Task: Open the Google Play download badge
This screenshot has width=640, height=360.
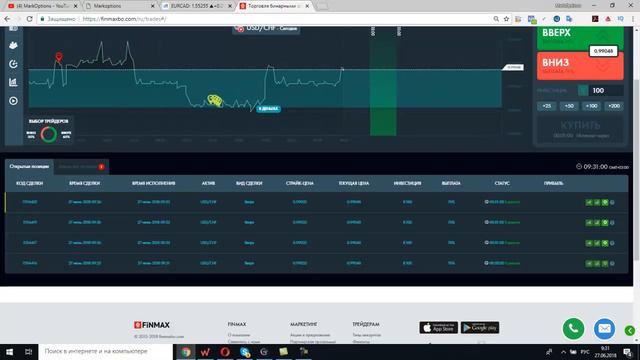Action: click(x=480, y=327)
